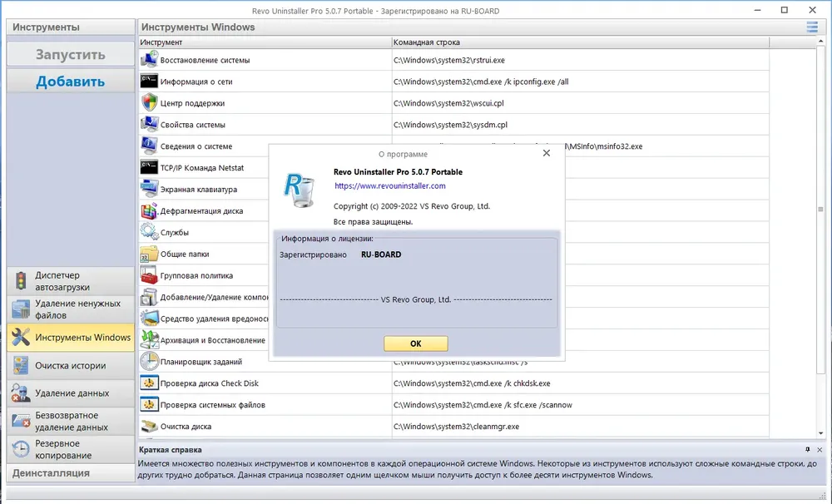The height and width of the screenshot is (504, 832).
Task: Select the sfc.exe /scannow command cell
Action: pos(581,405)
